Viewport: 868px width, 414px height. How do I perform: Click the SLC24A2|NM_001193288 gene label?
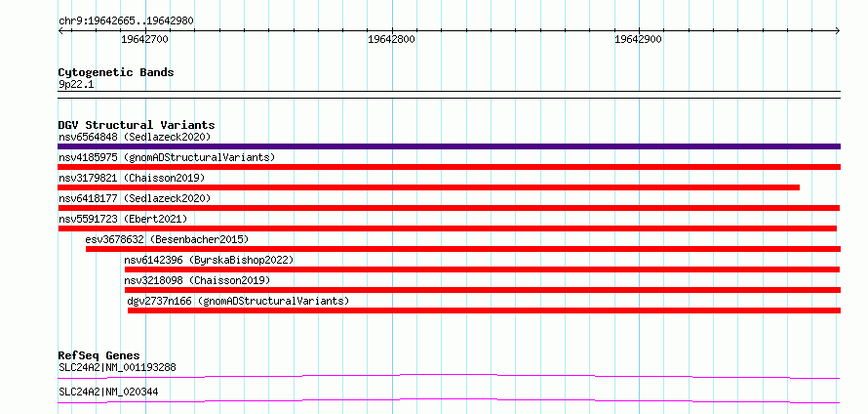(117, 367)
